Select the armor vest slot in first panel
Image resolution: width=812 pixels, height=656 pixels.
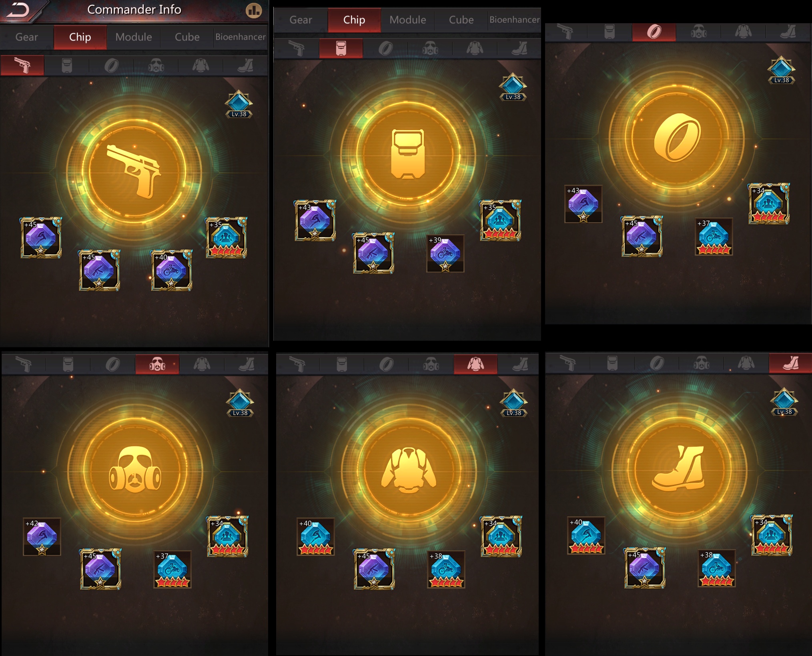[x=200, y=65]
